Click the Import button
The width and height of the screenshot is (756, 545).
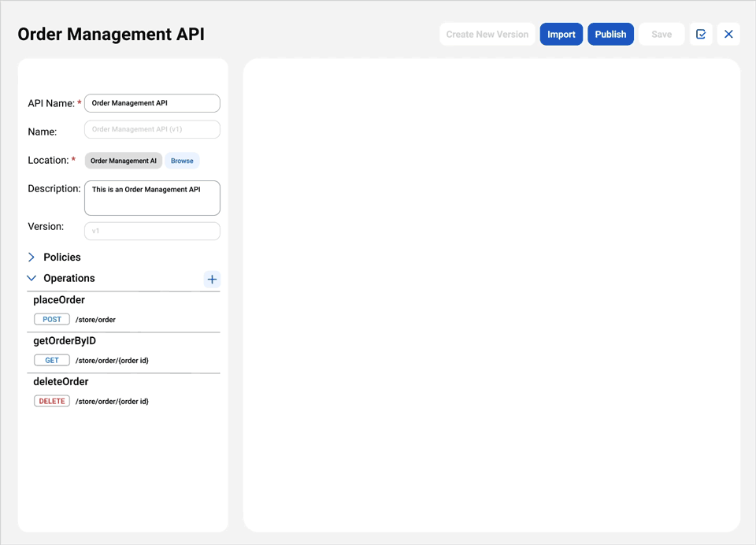pos(561,34)
